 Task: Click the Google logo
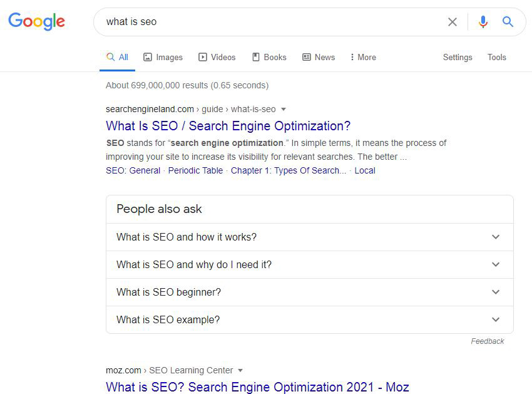36,21
